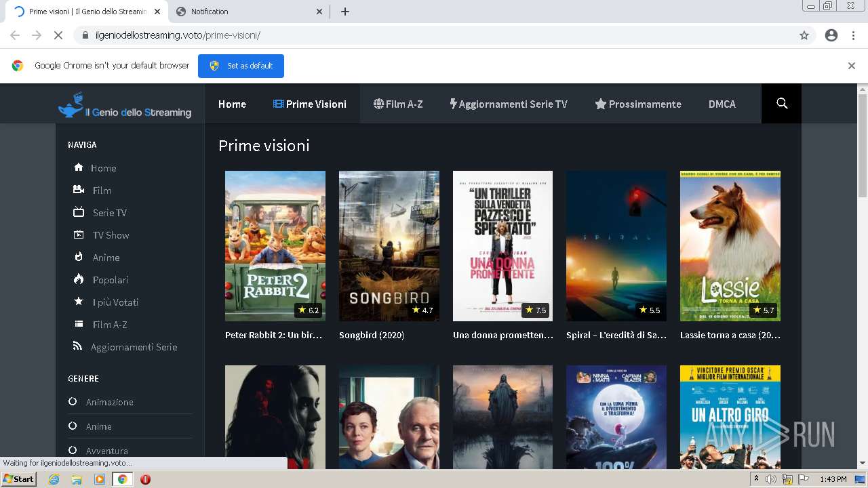Screen dimensions: 868x488
Task: Open Prossimamente in top navigation
Action: point(638,104)
